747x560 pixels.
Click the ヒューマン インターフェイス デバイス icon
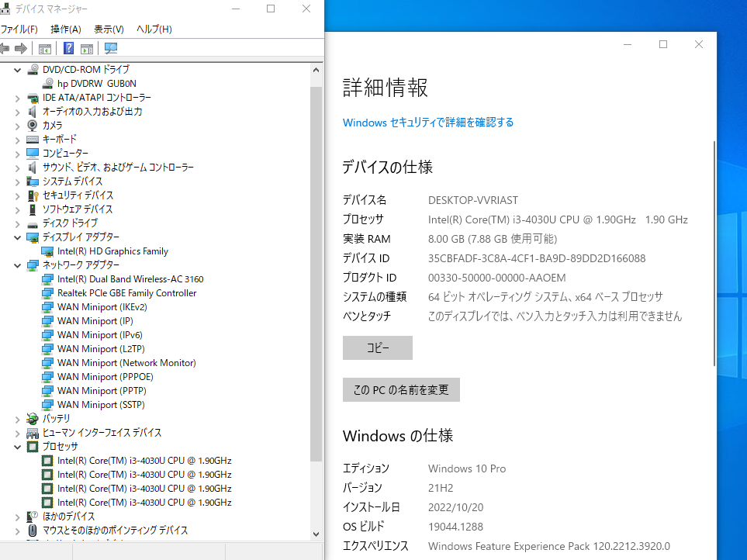click(33, 433)
